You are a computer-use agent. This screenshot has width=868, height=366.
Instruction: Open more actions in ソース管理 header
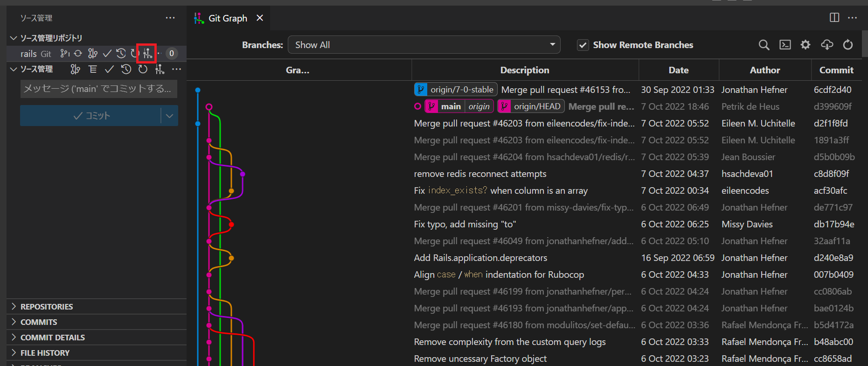coord(176,70)
